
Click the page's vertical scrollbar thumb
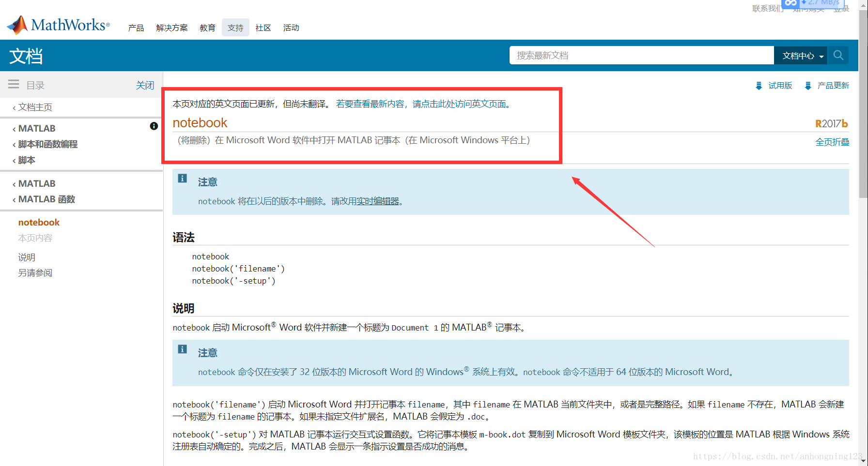pos(863,102)
